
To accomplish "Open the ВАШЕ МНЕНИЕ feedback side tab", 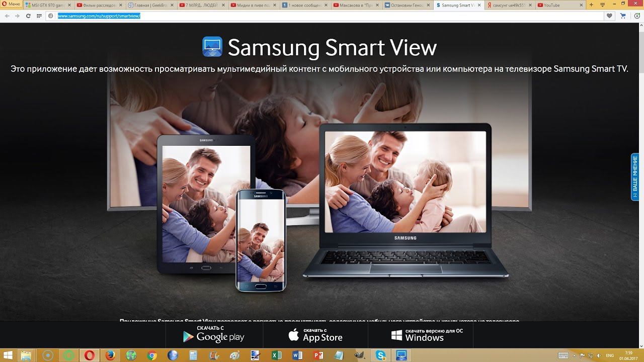I will click(635, 177).
